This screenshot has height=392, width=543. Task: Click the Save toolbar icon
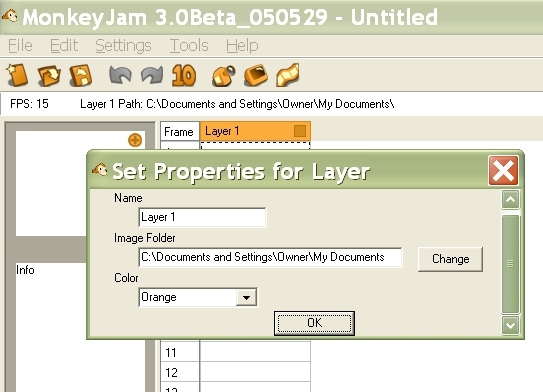81,75
